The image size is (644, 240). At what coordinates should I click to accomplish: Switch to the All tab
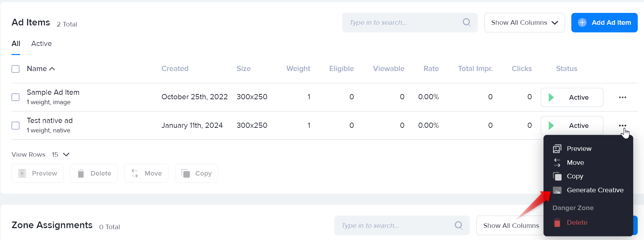coord(16,44)
